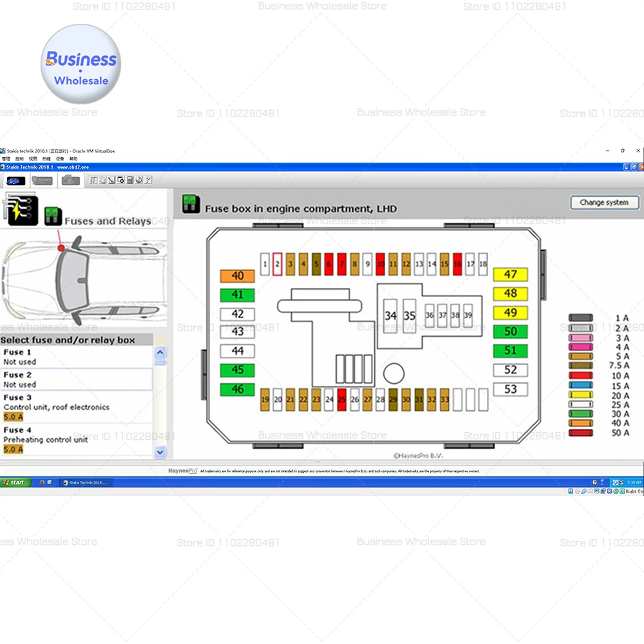Click the small toolbar icon showing a page with a circle
The width and height of the screenshot is (644, 644).
coord(121,180)
